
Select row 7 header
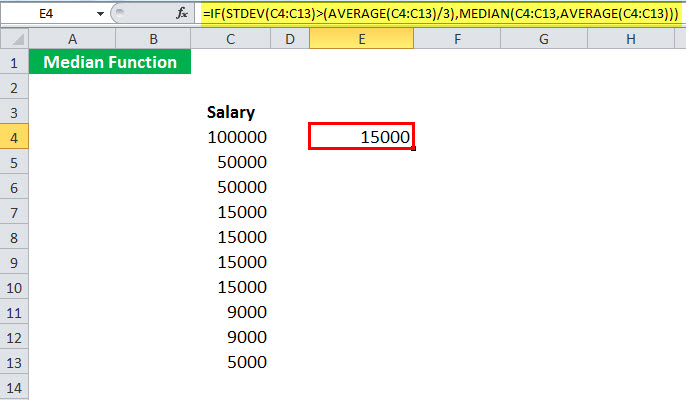14,213
